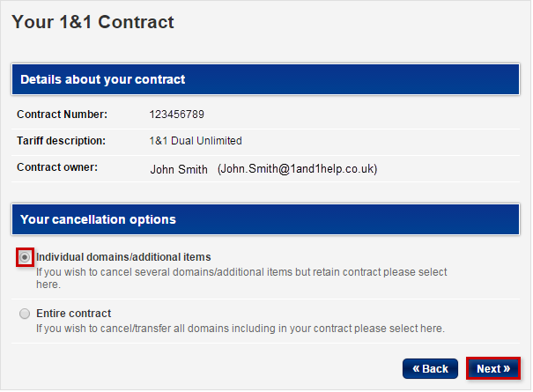Click the double-chevron arrows on Next

(x=507, y=368)
